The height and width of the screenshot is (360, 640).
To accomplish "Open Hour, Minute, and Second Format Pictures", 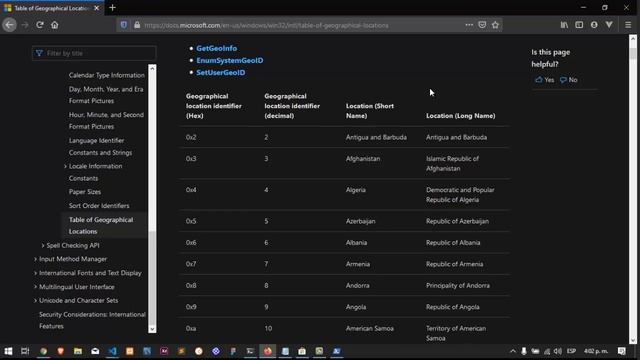I will coord(106,120).
